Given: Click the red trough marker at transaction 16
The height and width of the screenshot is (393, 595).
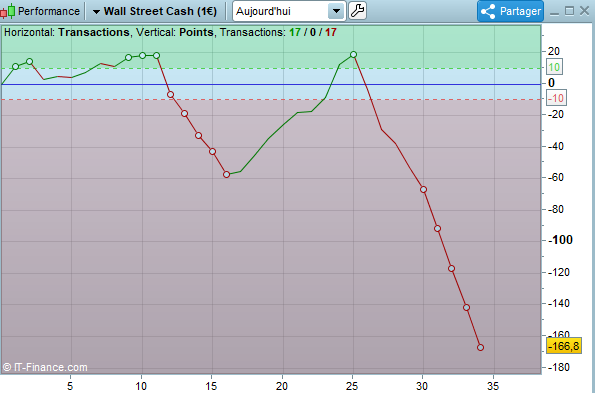Looking at the screenshot, I should [x=227, y=174].
